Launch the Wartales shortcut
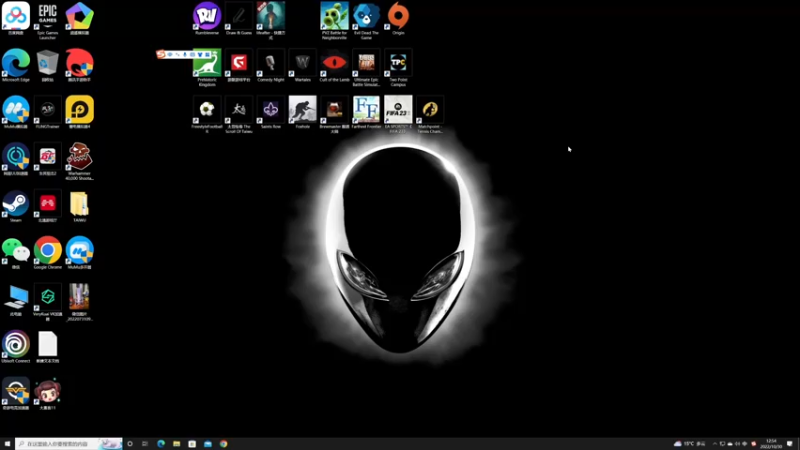The height and width of the screenshot is (450, 800). tap(303, 65)
